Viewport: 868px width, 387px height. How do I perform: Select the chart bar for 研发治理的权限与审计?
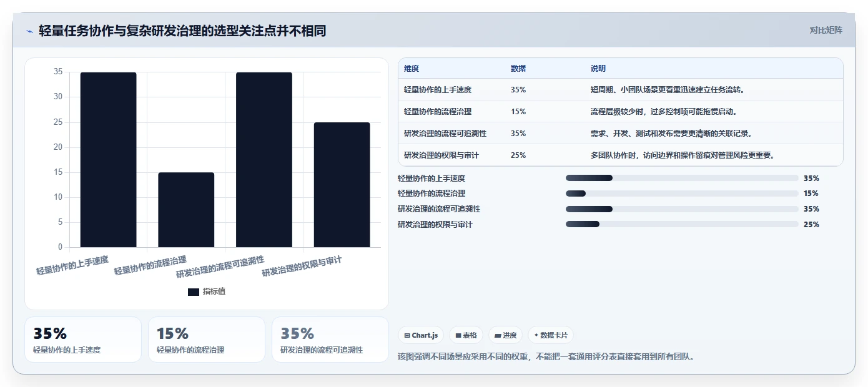(342, 185)
